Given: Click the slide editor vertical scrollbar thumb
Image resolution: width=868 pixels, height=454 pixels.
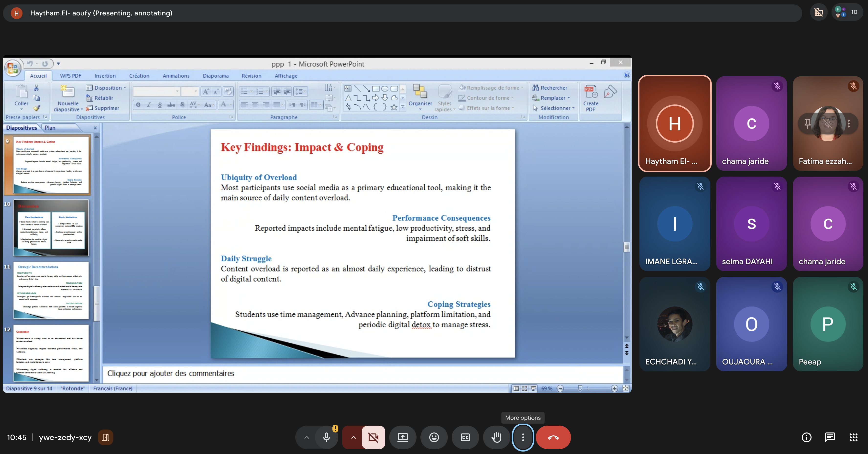Looking at the screenshot, I should [627, 247].
